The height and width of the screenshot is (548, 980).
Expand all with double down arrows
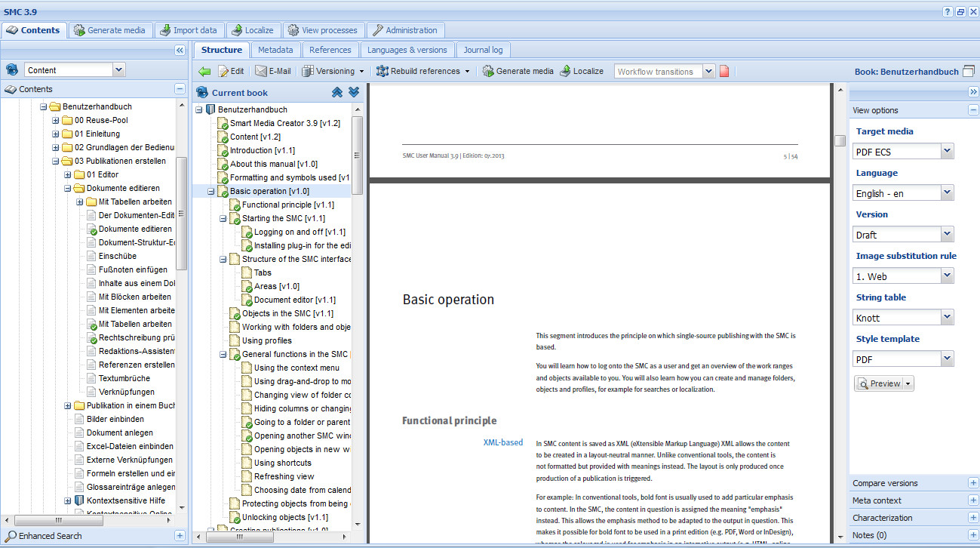(354, 93)
